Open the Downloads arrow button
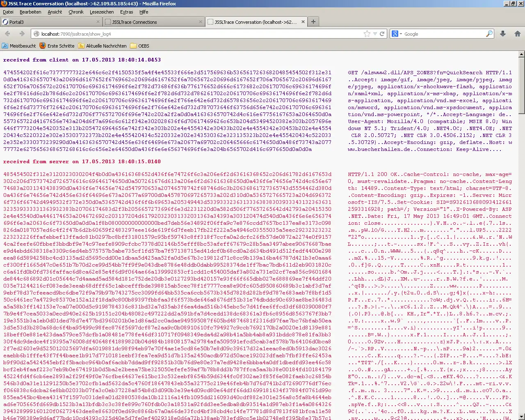 click(x=503, y=34)
